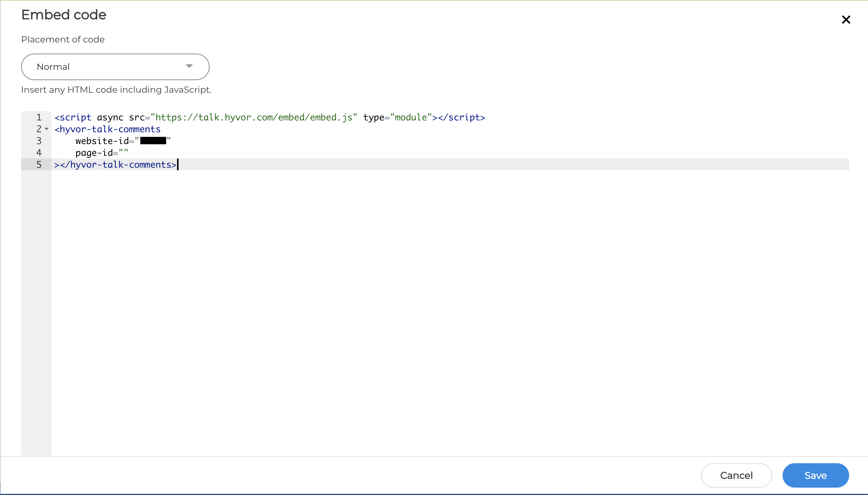Click the Embed code title
Screen dimensions: 868x495
(x=63, y=15)
